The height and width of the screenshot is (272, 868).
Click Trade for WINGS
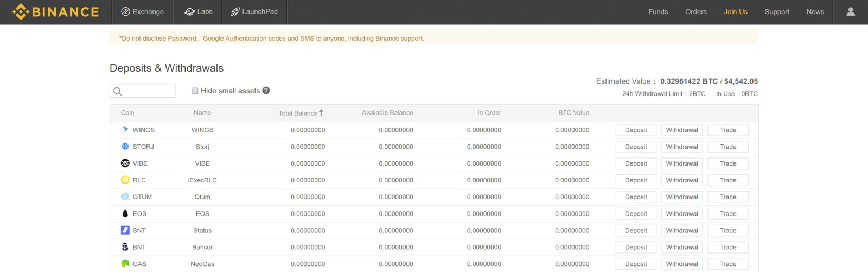[x=728, y=130]
